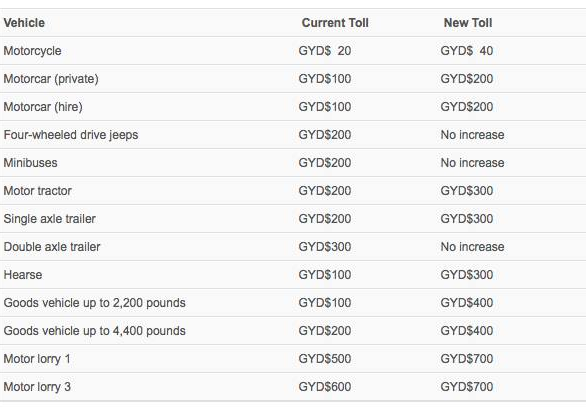Select the Motorcar (hire) cell
The image size is (586, 409).
[43, 107]
